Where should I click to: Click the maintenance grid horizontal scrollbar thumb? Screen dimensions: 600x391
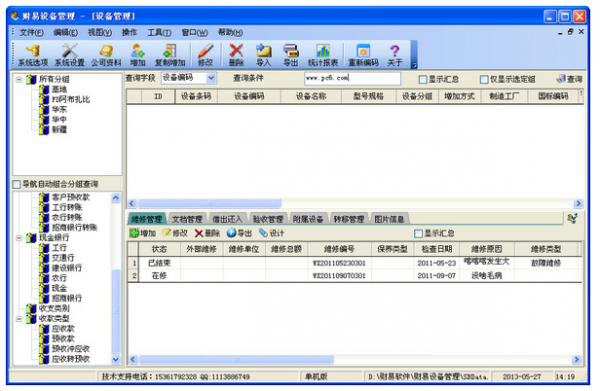[x=236, y=360]
